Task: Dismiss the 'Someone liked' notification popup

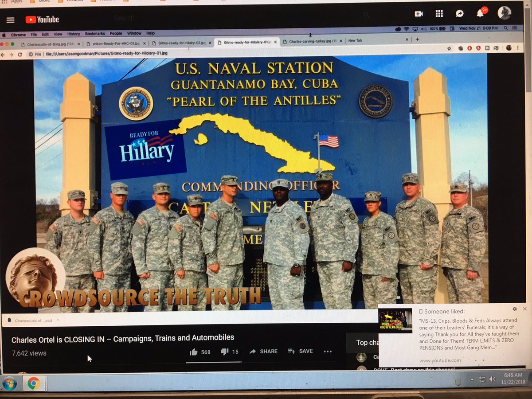Action: [525, 309]
